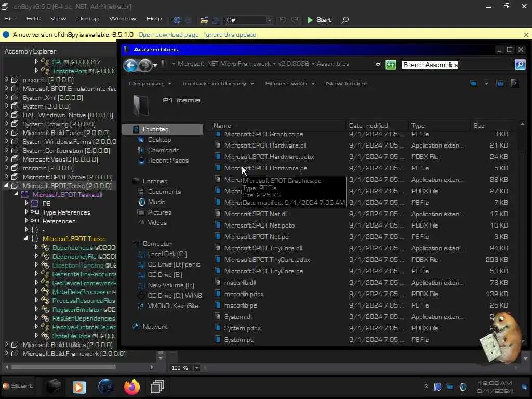Sort files by the Name column header

[x=222, y=126]
